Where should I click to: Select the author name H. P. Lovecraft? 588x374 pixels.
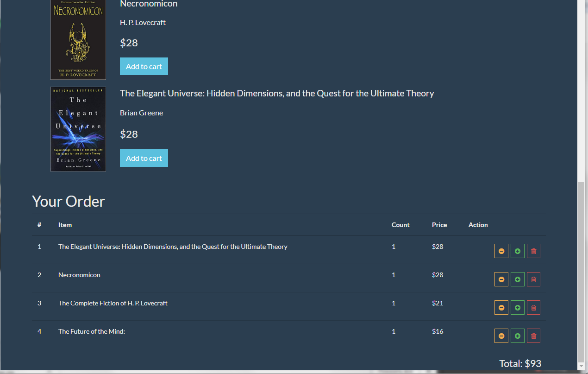coord(143,22)
